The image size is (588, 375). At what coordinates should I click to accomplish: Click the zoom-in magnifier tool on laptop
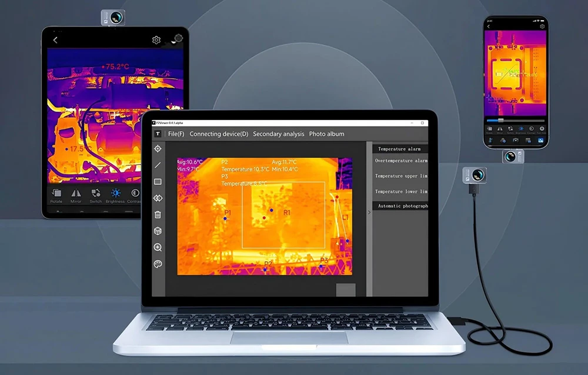158,247
